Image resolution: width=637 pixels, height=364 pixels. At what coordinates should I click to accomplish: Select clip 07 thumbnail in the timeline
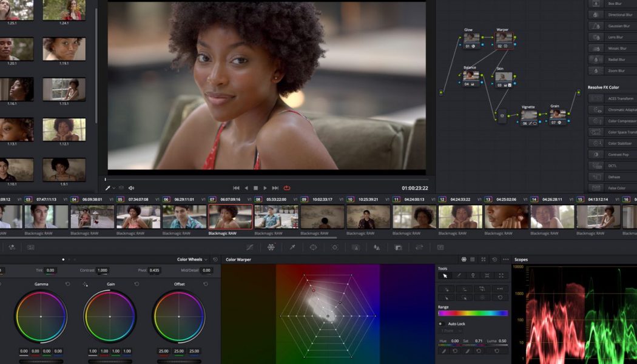coord(231,217)
